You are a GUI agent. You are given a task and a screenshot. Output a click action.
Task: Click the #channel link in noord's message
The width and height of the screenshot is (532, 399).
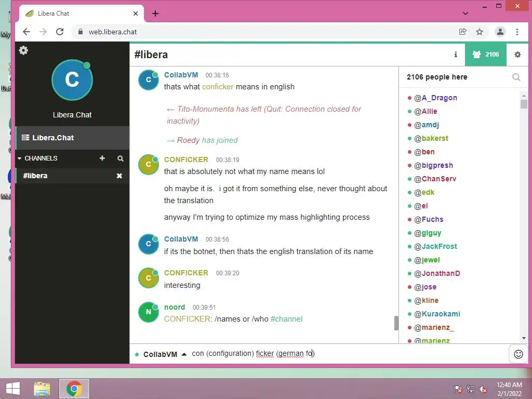point(286,319)
